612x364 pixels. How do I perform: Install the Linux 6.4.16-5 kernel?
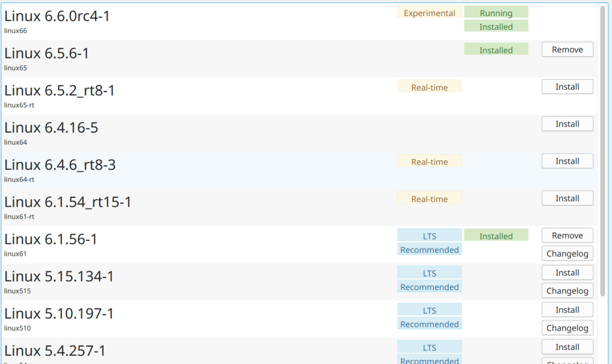[x=567, y=124]
